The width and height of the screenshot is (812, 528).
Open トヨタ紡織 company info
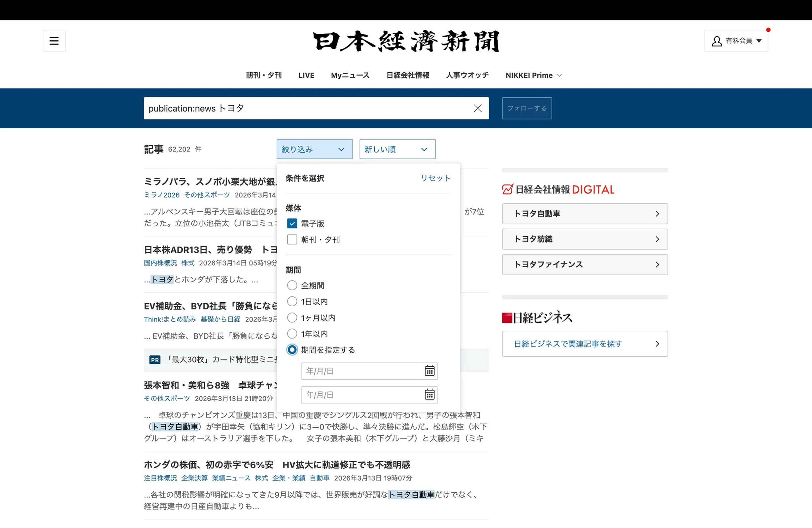click(585, 239)
